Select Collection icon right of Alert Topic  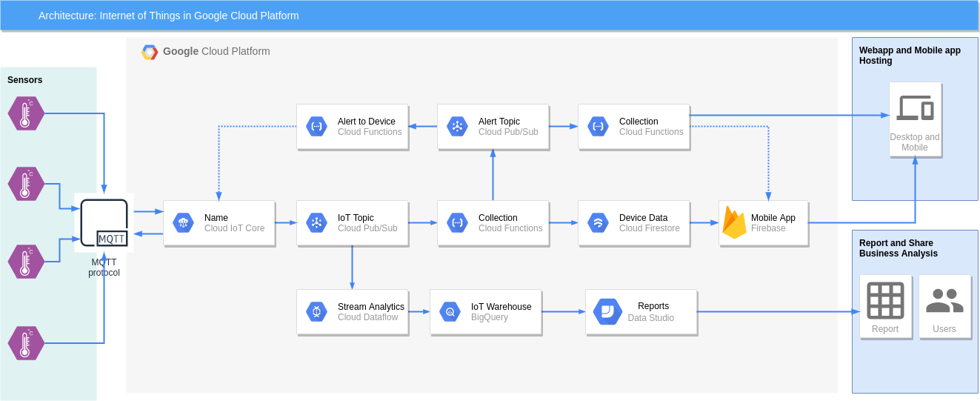pyautogui.click(x=598, y=126)
